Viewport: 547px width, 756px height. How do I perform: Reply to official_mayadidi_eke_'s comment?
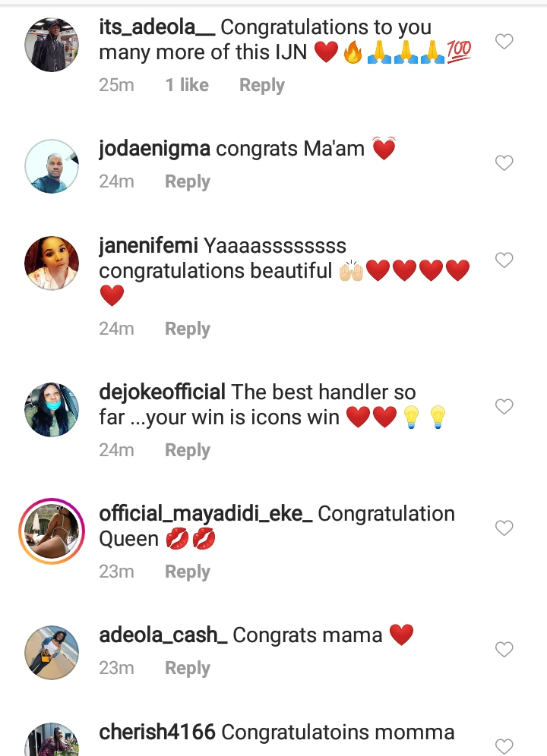click(x=188, y=572)
